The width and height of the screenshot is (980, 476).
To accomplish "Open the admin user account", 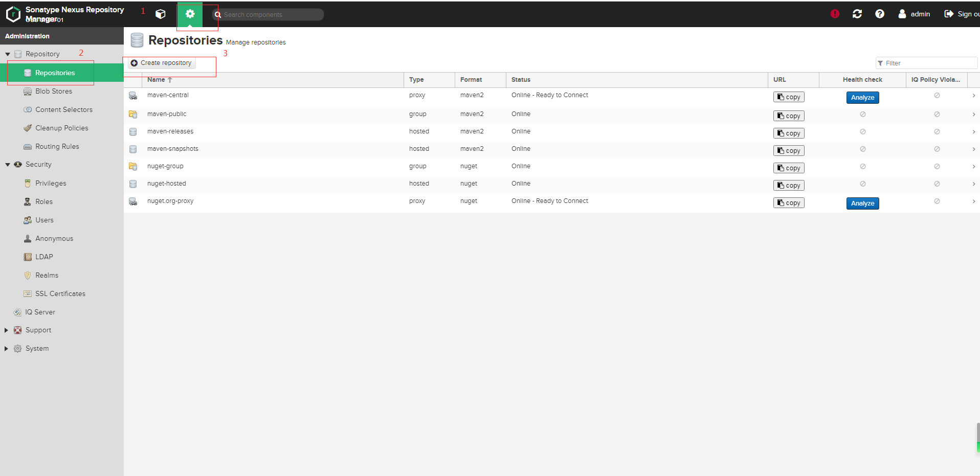I will [x=915, y=14].
